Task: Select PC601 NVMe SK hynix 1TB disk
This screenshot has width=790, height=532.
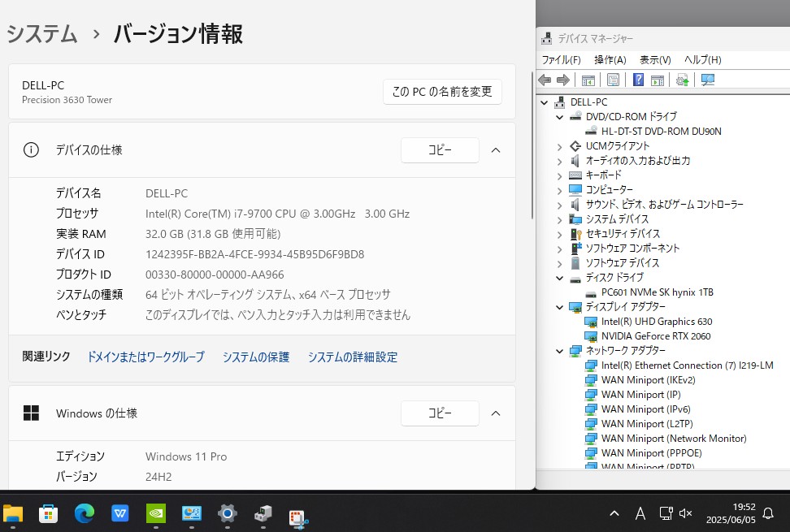Action: click(x=657, y=292)
